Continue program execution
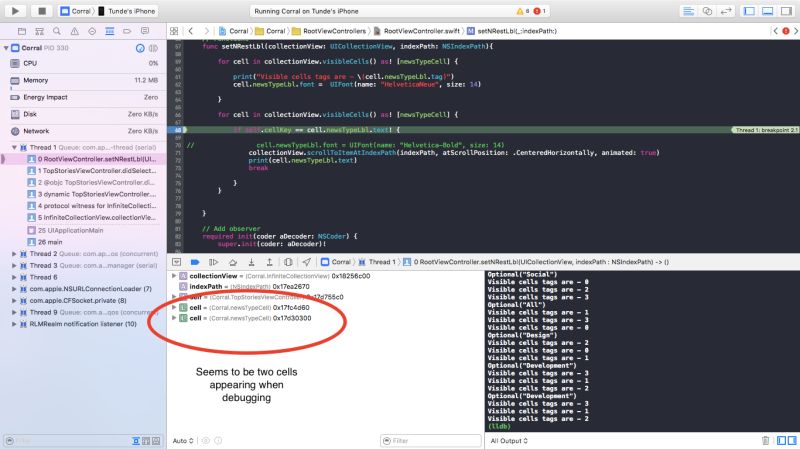The height and width of the screenshot is (449, 800). tap(213, 262)
